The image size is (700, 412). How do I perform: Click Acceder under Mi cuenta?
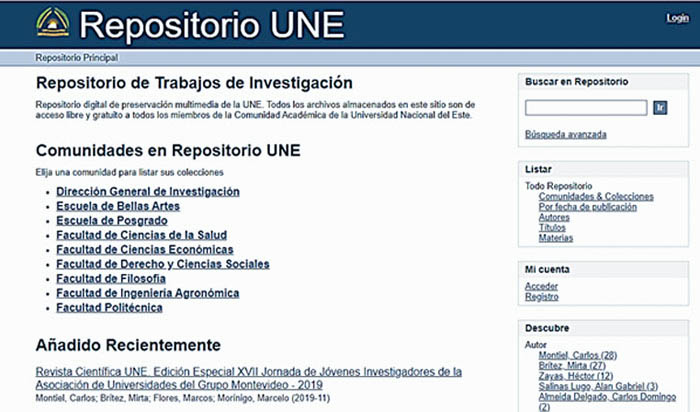tap(541, 286)
